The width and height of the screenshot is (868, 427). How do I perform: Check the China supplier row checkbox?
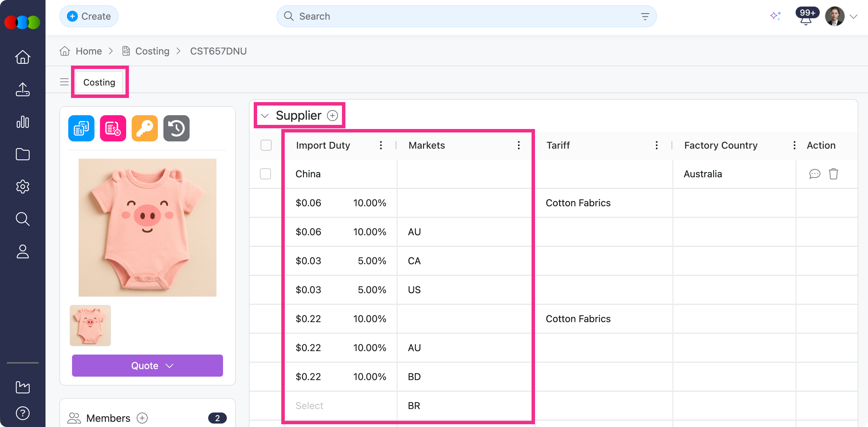[x=265, y=174]
